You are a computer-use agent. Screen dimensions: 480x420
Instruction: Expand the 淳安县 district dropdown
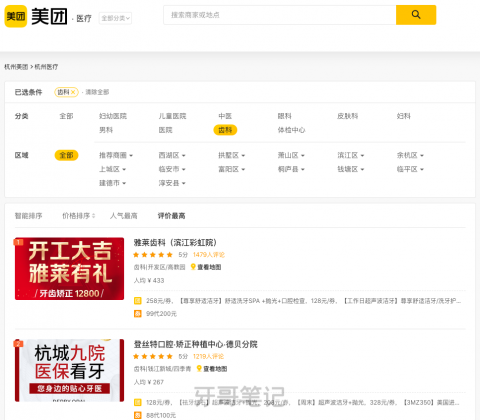tap(172, 183)
